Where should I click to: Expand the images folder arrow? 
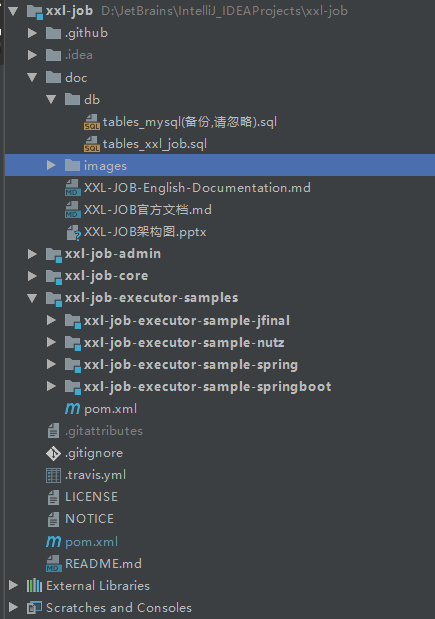[x=51, y=165]
